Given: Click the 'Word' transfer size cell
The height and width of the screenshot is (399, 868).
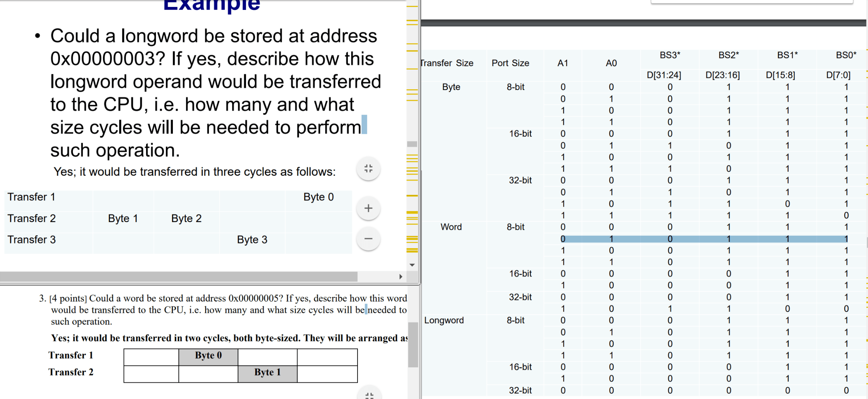Looking at the screenshot, I should pos(451,227).
